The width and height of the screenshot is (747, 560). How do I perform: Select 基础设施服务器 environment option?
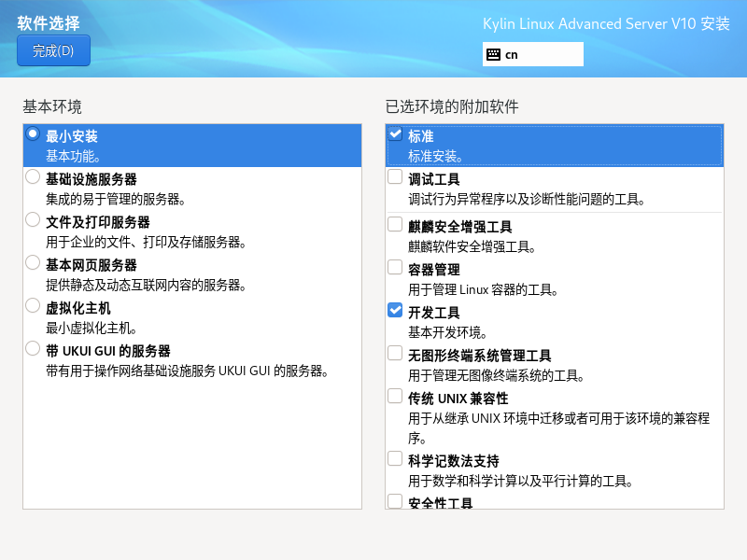tap(34, 177)
